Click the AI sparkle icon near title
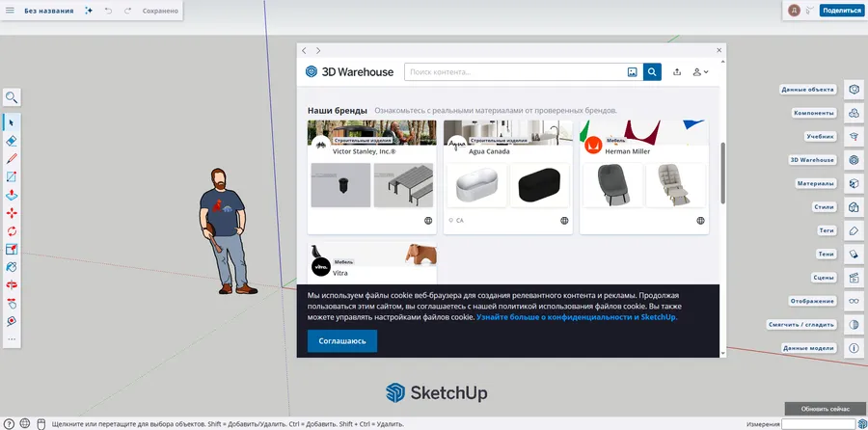 coord(89,11)
